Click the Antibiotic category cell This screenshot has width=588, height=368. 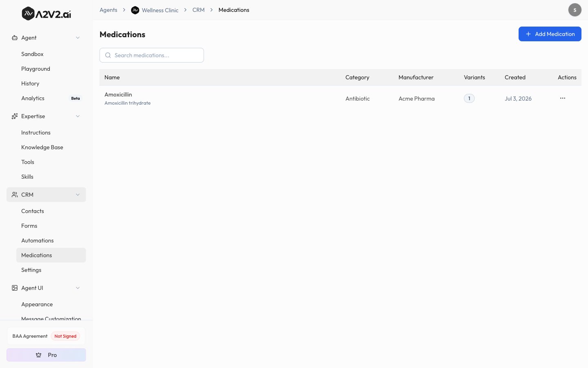tap(358, 99)
